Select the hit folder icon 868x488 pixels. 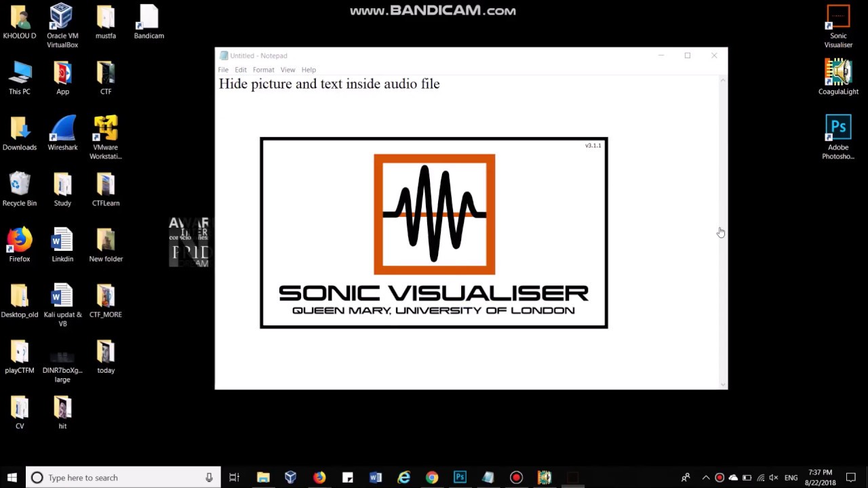click(x=62, y=411)
